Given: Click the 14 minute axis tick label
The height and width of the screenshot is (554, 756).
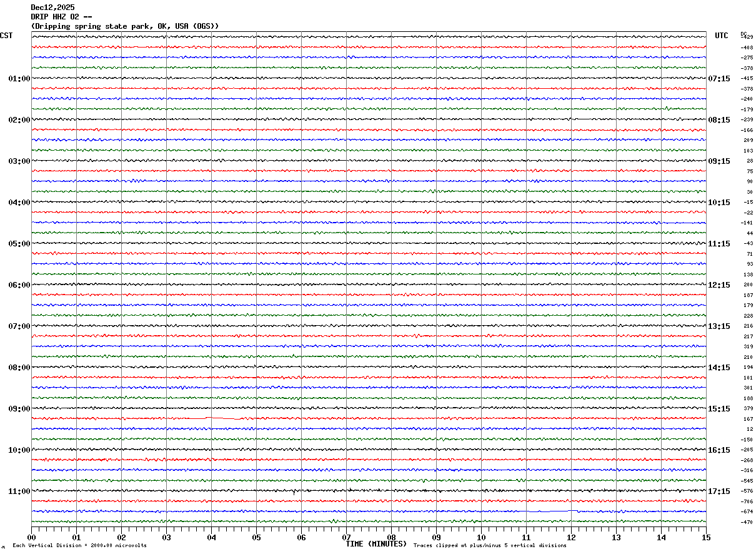Looking at the screenshot, I should [x=661, y=537].
